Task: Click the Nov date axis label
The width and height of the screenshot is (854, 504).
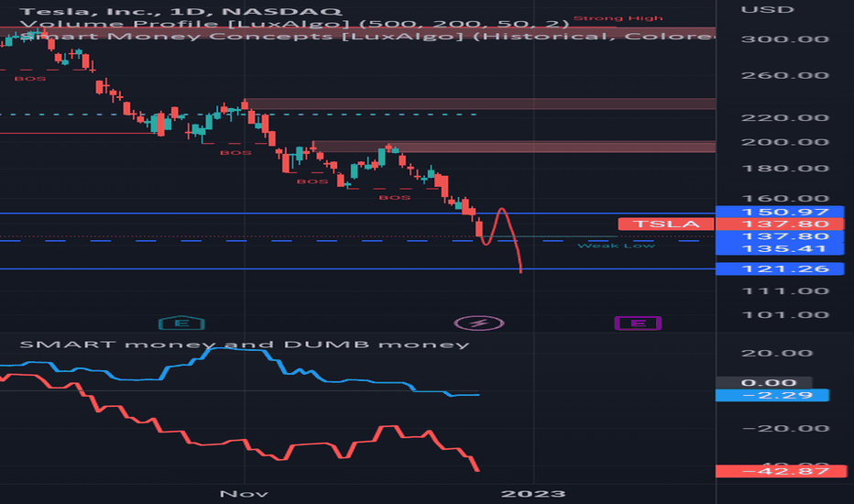Action: [x=244, y=494]
